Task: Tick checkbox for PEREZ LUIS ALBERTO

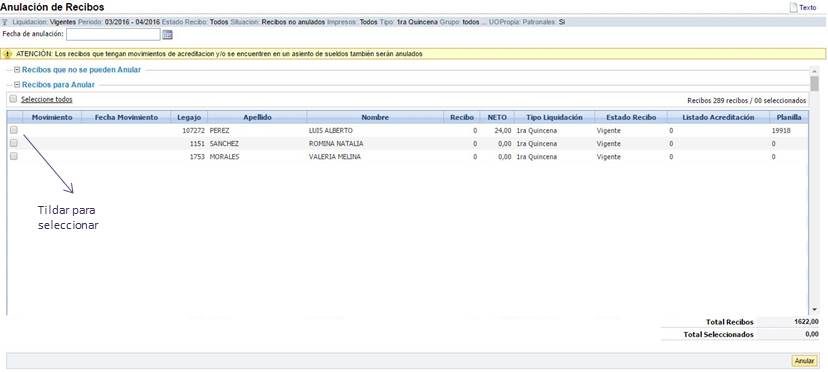Action: (14, 129)
